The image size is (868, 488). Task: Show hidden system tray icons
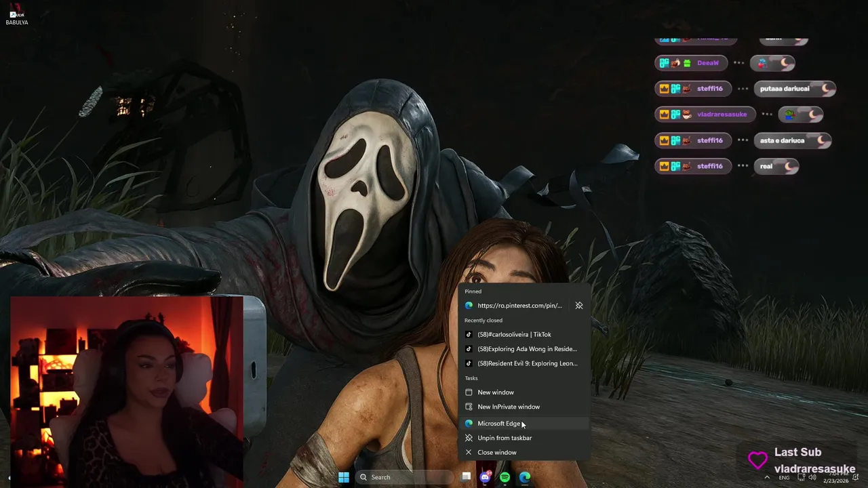point(767,477)
